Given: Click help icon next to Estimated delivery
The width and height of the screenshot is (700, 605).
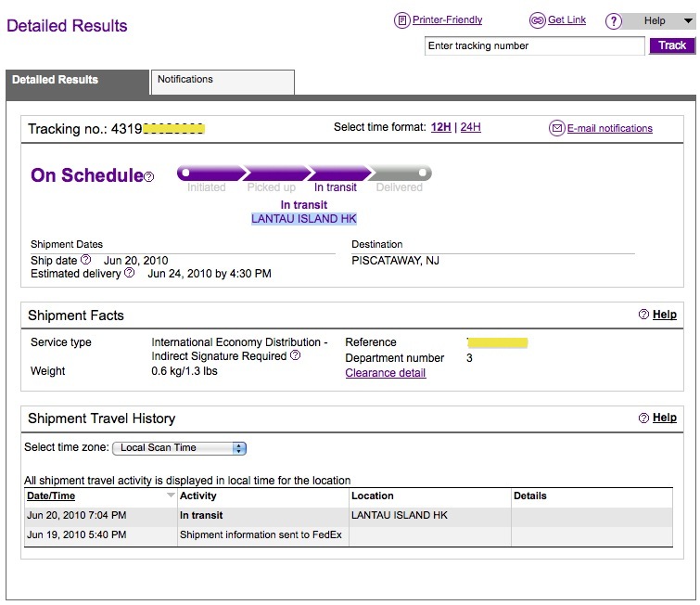Looking at the screenshot, I should pyautogui.click(x=130, y=274).
